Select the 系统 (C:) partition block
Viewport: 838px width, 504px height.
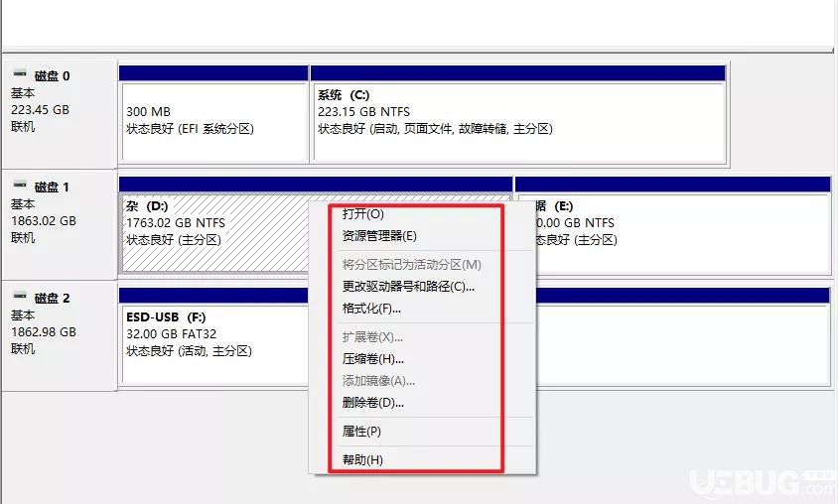[x=518, y=122]
